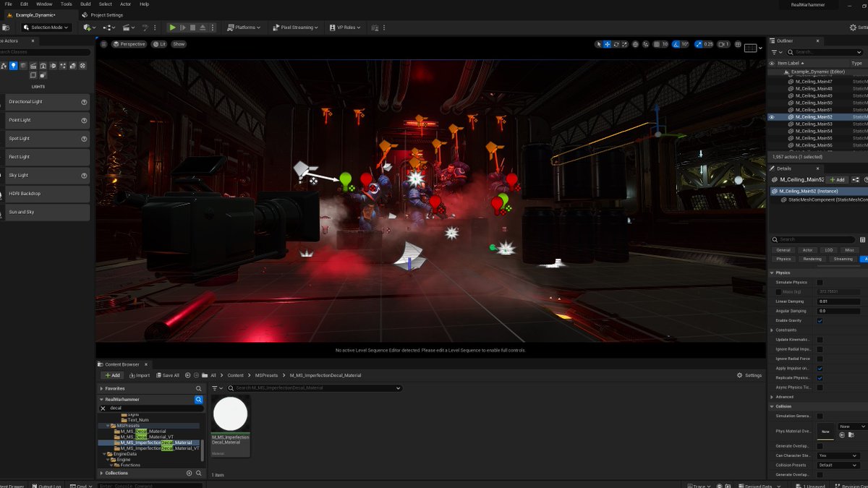Viewport: 868px width, 488px height.
Task: Click the Lit view mode button
Action: point(159,44)
